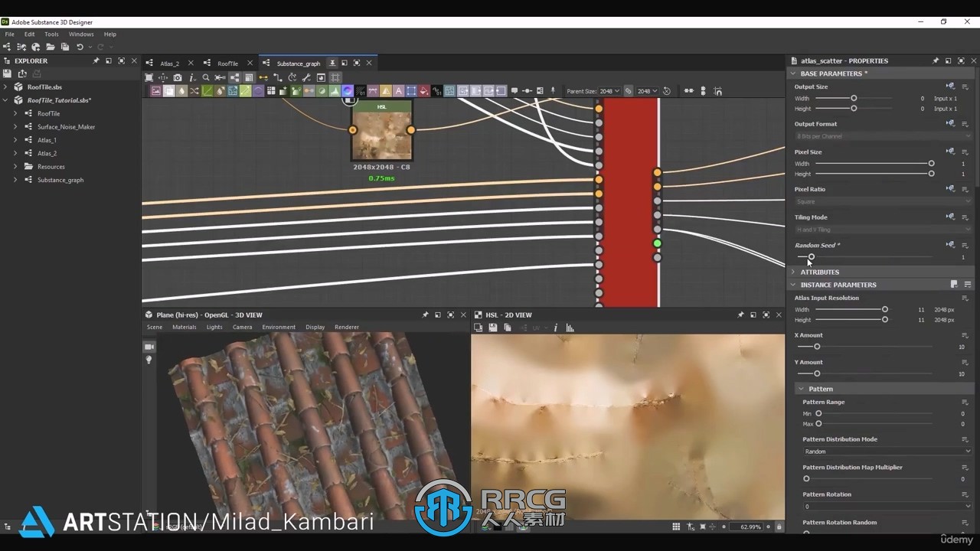This screenshot has width=980, height=551.
Task: Open first Parent Size dropdown
Action: 609,91
